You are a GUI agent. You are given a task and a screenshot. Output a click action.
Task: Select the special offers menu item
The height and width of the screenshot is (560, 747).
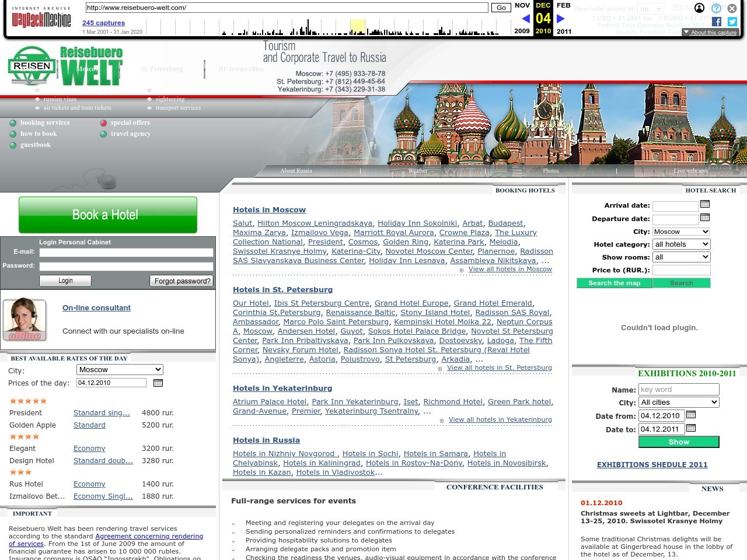pyautogui.click(x=130, y=123)
